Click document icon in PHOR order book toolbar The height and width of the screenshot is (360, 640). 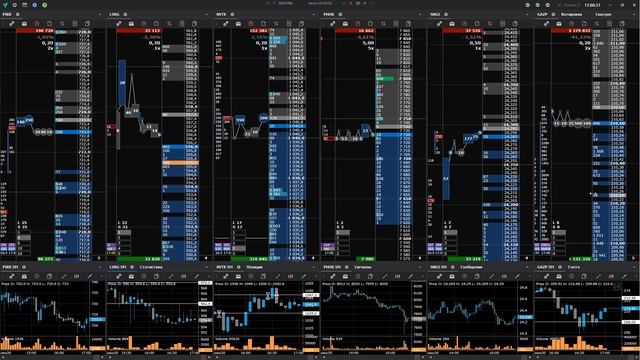[x=370, y=24]
